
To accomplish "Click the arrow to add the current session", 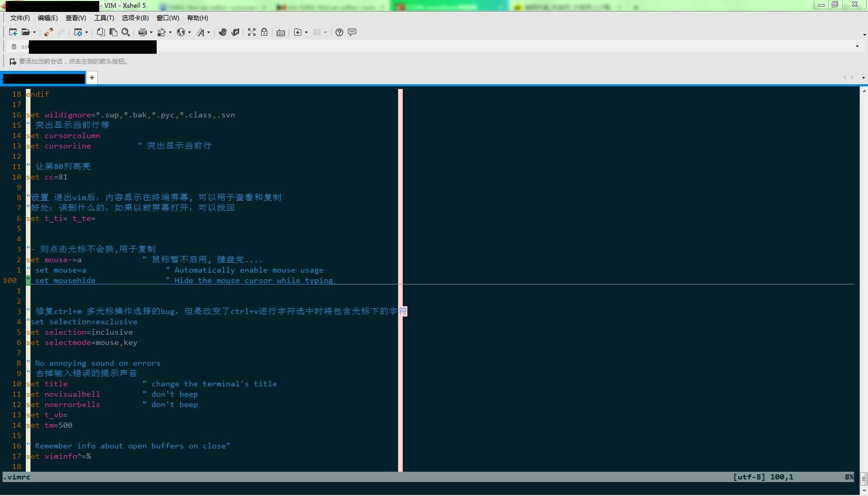I will pos(12,62).
